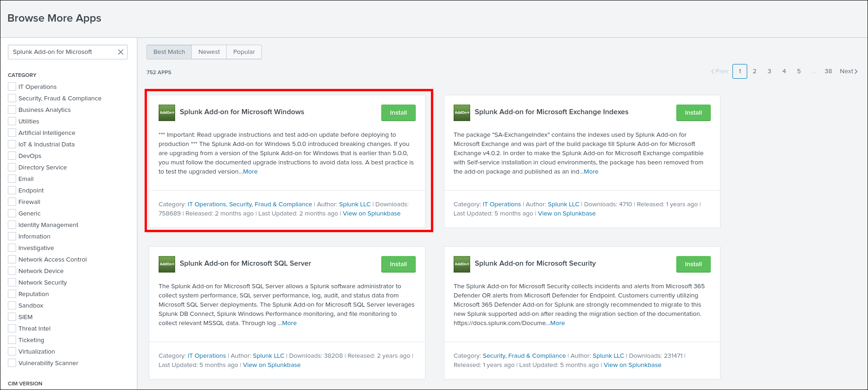Open Splunk LLC author link on Exchange Indexes card
868x390 pixels.
point(564,204)
